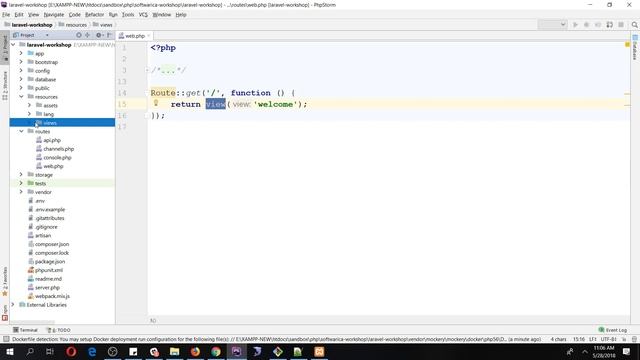This screenshot has width=640, height=360.
Task: Click the line 15:16 position in status bar
Action: click(579, 339)
